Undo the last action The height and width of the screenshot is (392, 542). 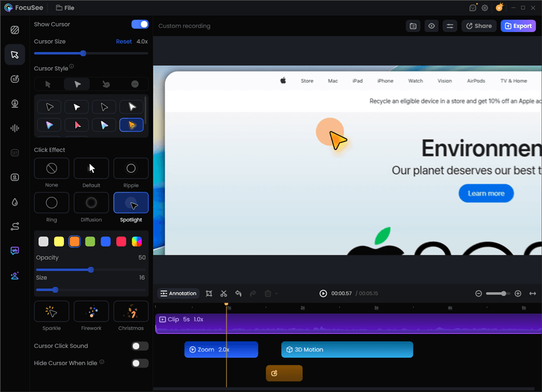[x=238, y=293]
